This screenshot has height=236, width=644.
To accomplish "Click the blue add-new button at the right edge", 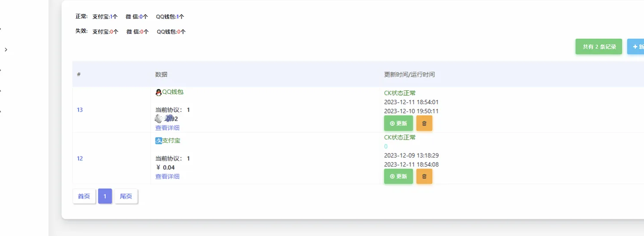I will point(636,47).
